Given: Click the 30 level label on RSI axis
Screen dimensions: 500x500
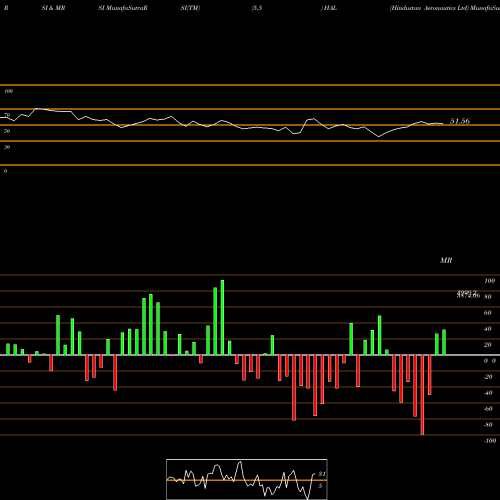Looking at the screenshot, I should click(x=7, y=147).
